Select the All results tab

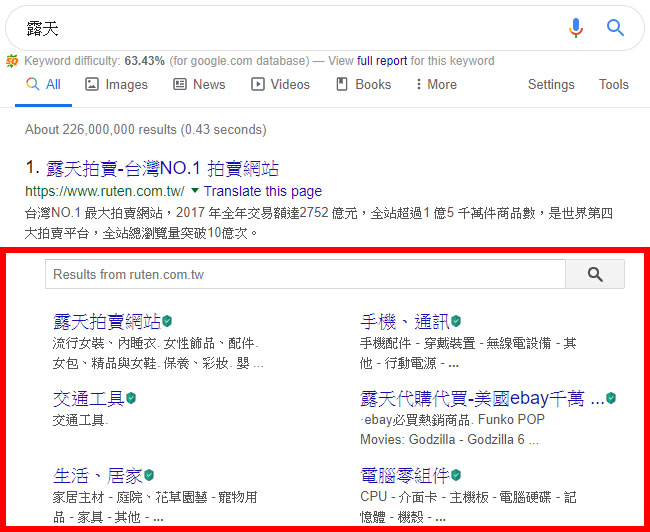[x=43, y=84]
